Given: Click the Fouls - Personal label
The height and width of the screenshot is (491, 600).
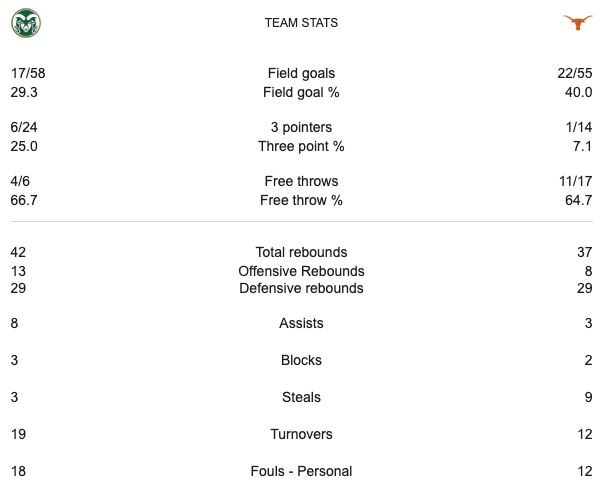Looking at the screenshot, I should click(301, 471).
